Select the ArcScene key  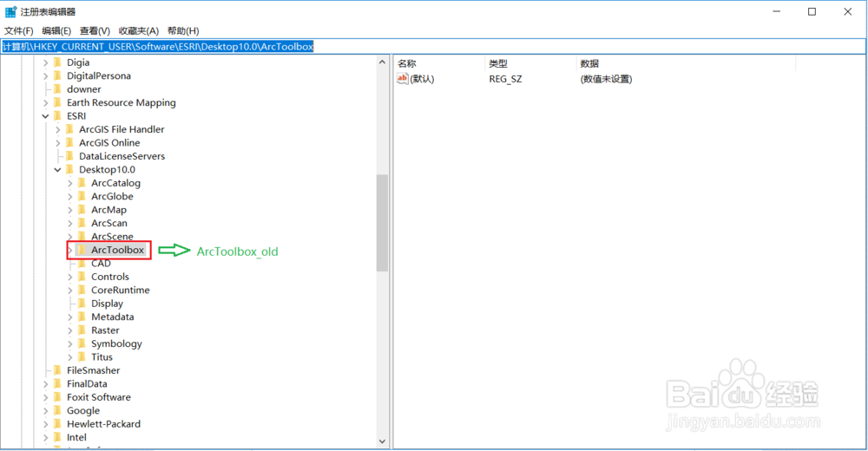coord(112,236)
